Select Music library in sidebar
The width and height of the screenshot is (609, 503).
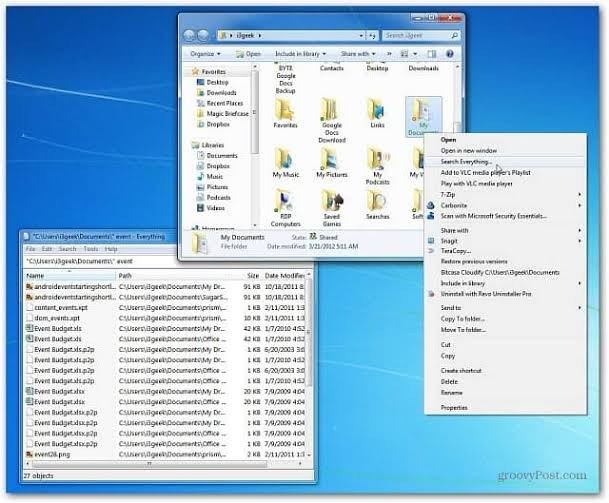pos(215,177)
